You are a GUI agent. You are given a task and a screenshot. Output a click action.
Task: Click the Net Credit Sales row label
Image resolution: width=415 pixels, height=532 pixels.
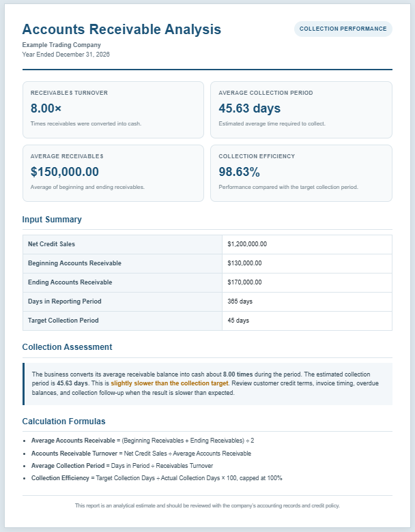[x=52, y=244]
